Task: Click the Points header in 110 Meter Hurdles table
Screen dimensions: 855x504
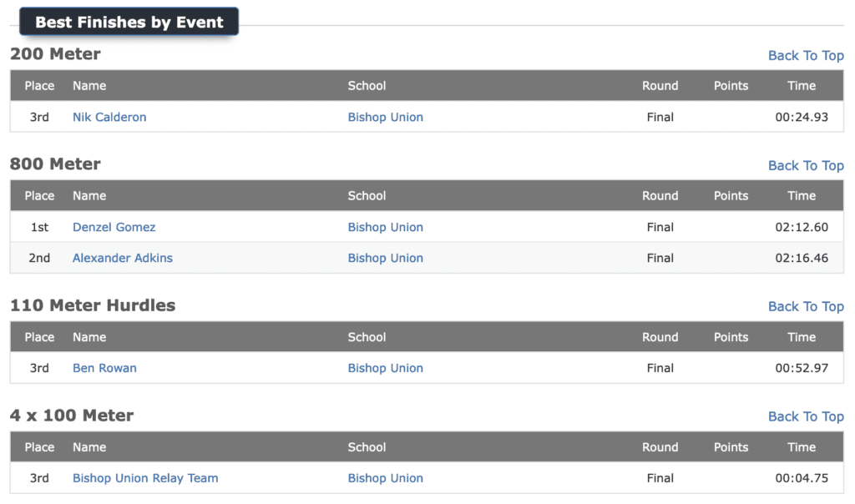Action: 731,337
